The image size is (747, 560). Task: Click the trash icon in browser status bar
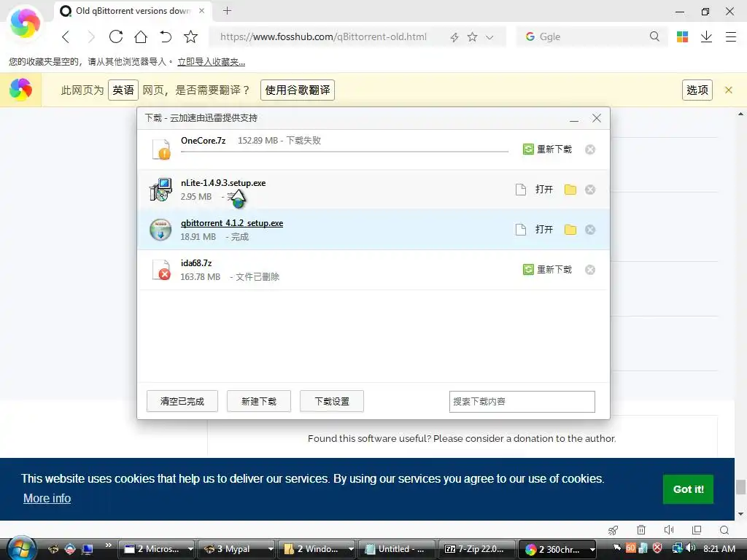pyautogui.click(x=641, y=530)
